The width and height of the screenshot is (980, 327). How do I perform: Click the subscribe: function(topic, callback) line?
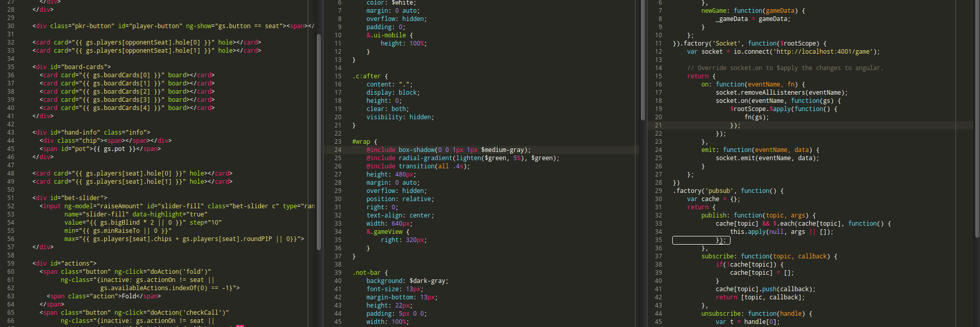[769, 256]
